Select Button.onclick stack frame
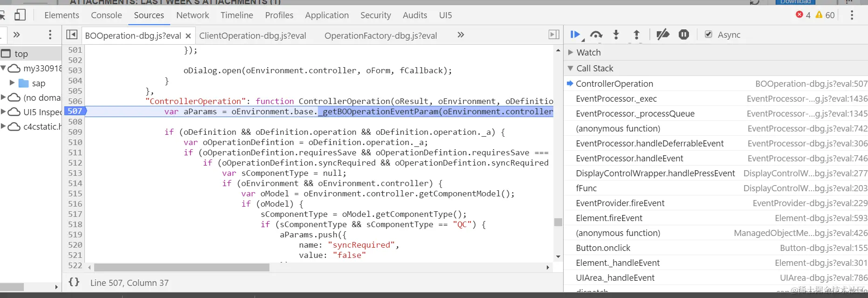The height and width of the screenshot is (298, 868). click(716, 248)
